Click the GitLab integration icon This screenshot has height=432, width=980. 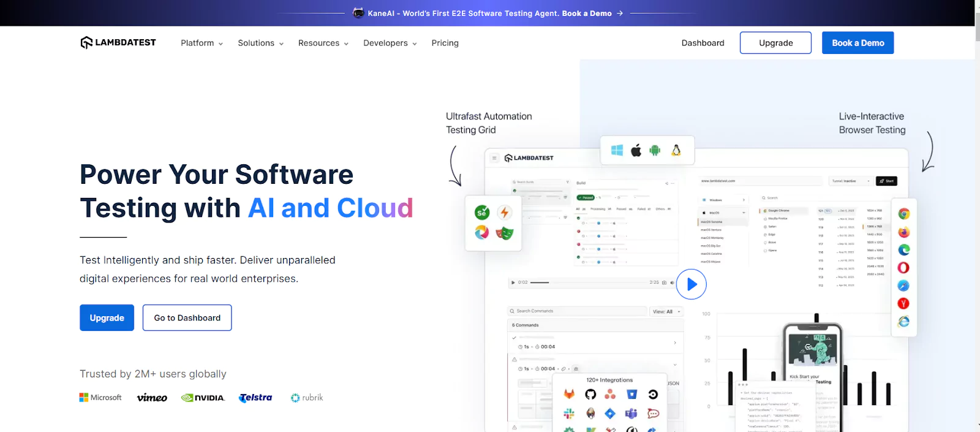[569, 394]
